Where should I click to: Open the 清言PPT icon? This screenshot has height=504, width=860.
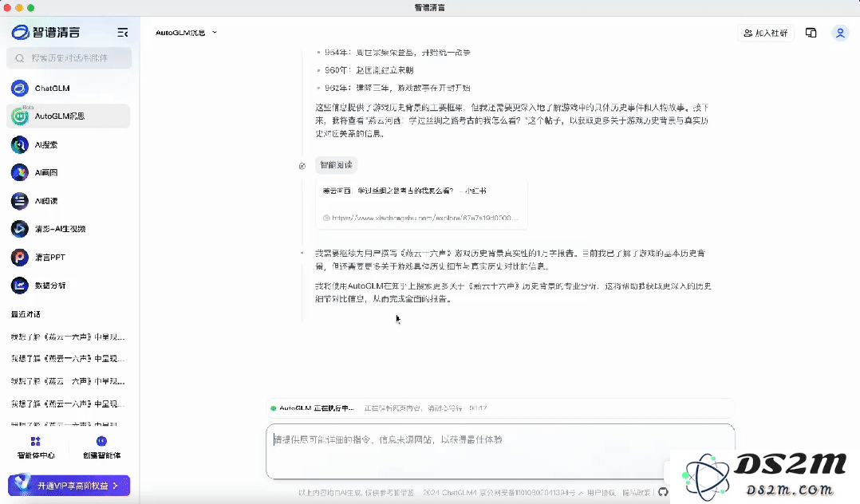(20, 258)
